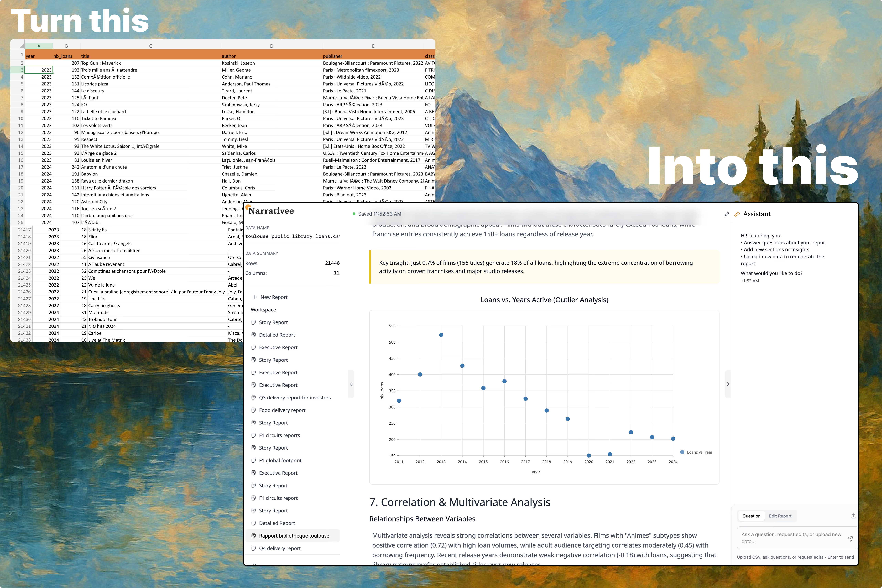Select column E header in the spreadsheet
882x588 pixels.
point(373,46)
